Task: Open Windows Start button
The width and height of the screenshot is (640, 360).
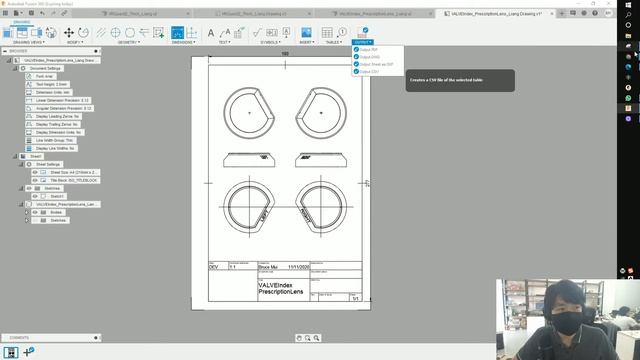Action: 628,4
